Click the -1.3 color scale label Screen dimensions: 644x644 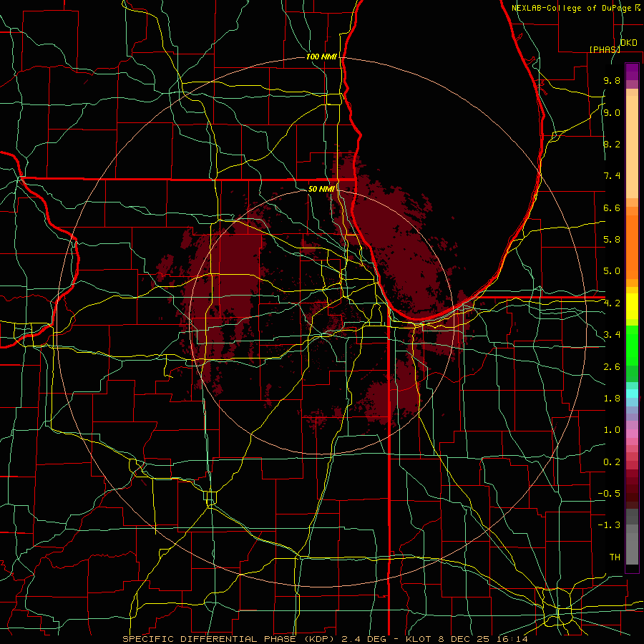(x=609, y=525)
